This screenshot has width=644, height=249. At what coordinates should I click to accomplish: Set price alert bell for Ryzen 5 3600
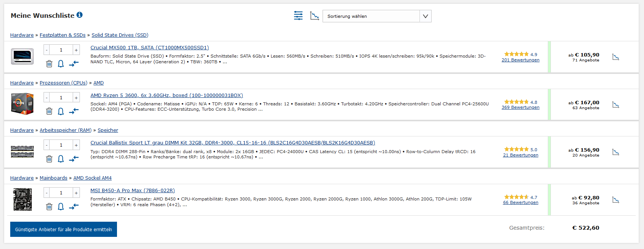[61, 111]
